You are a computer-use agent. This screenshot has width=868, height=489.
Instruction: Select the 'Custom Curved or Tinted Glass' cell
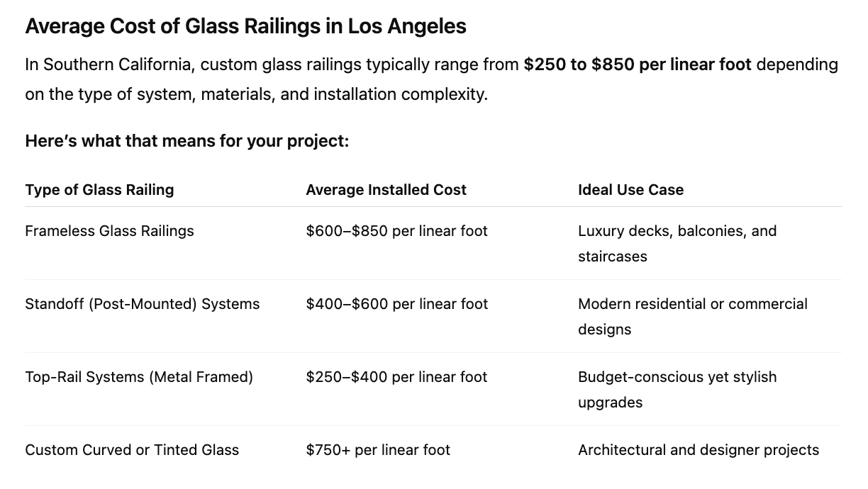coord(132,450)
